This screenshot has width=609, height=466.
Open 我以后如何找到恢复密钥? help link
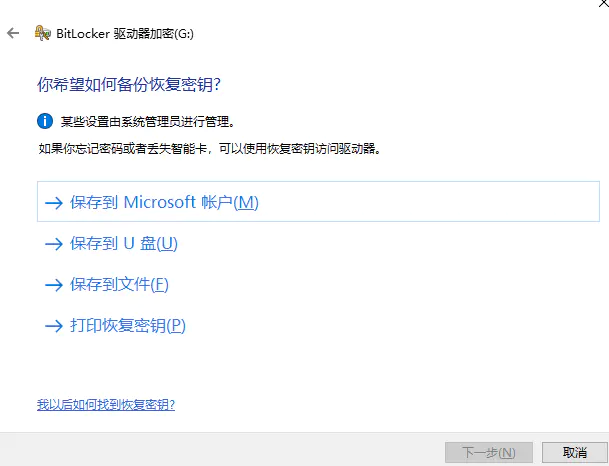tap(106, 405)
